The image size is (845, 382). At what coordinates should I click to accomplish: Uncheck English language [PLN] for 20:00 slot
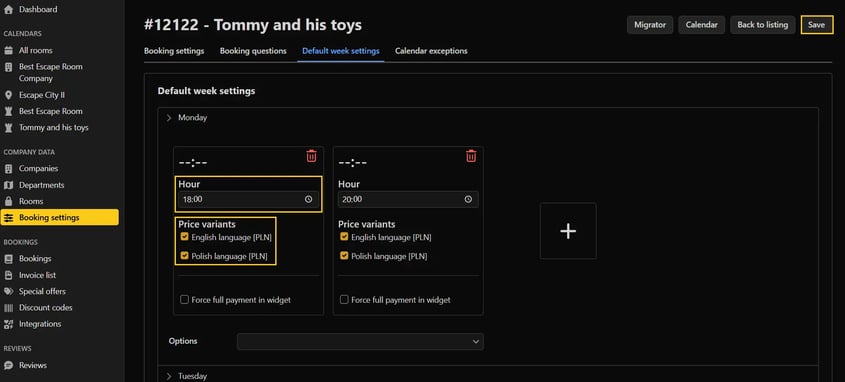tap(344, 237)
